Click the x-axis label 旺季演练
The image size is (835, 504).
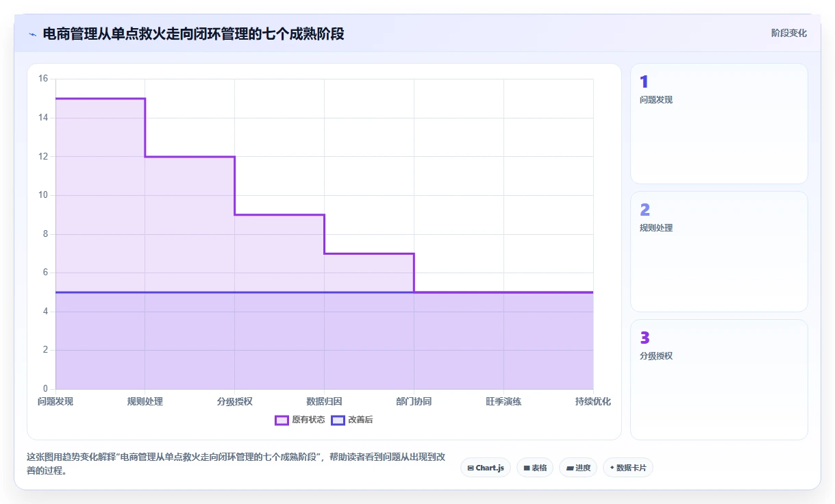pos(503,401)
